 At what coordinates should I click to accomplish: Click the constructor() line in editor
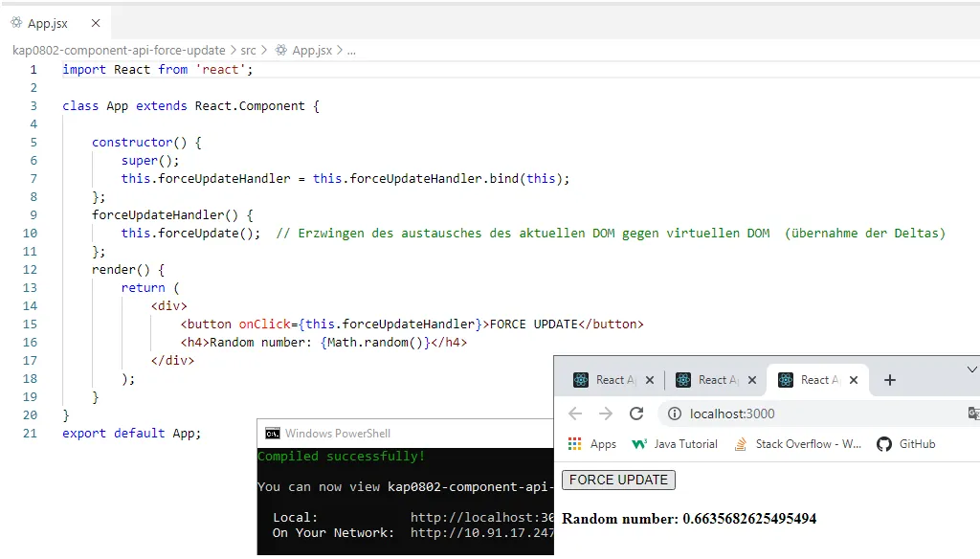click(x=146, y=142)
